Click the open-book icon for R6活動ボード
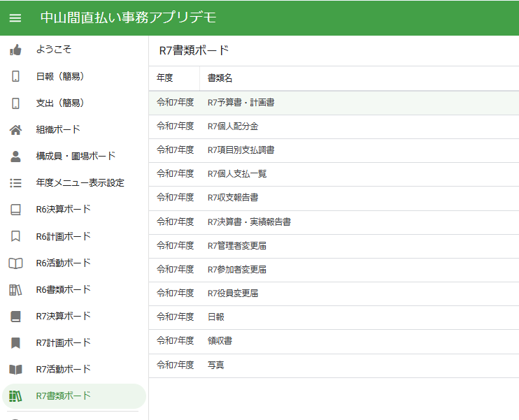The width and height of the screenshot is (519, 420). tap(15, 263)
